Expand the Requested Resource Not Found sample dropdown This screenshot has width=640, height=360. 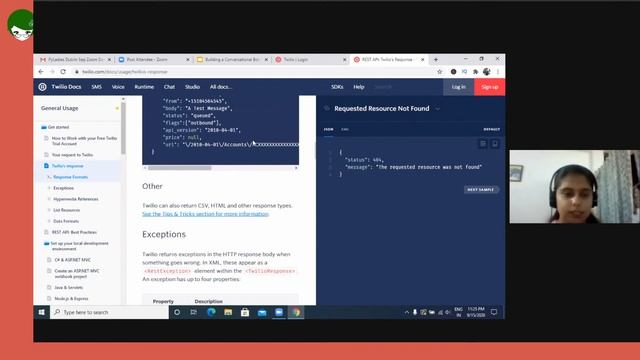click(x=438, y=109)
